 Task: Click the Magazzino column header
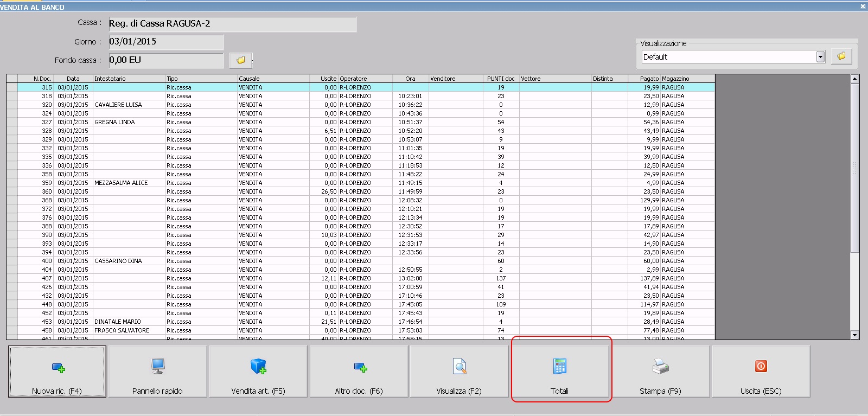tap(687, 79)
